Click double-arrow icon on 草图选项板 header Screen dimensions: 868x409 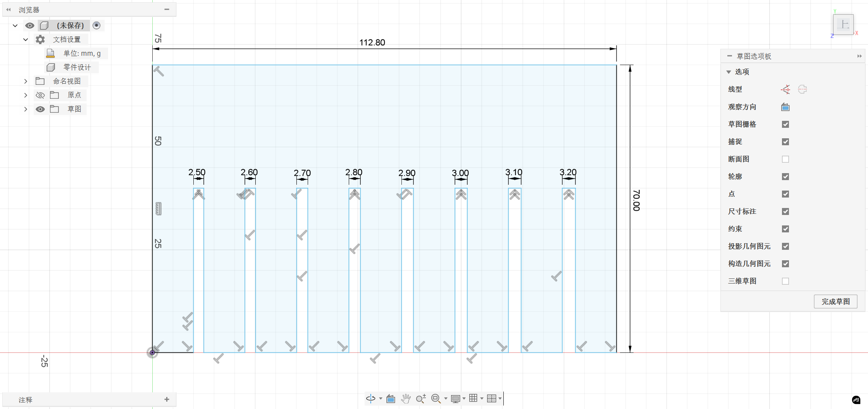pyautogui.click(x=859, y=56)
